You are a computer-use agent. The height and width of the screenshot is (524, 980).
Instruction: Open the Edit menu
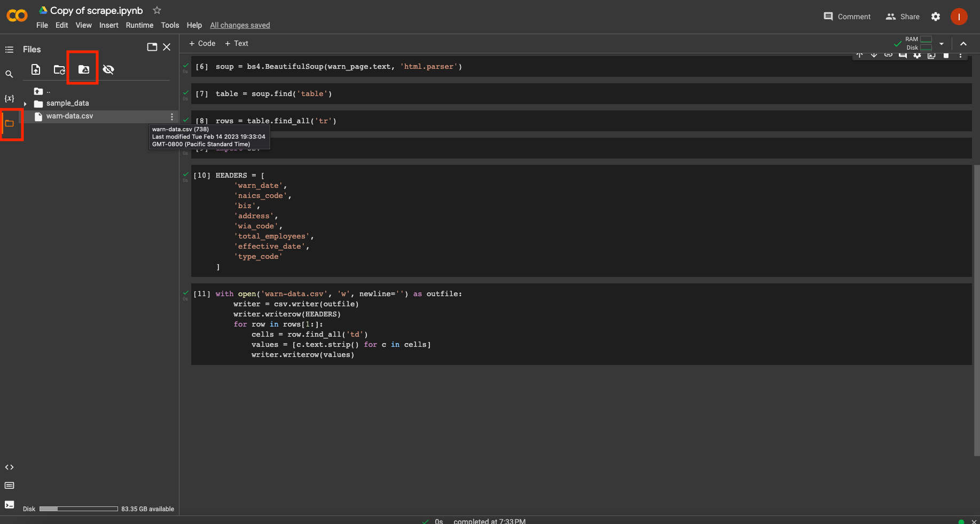[62, 25]
